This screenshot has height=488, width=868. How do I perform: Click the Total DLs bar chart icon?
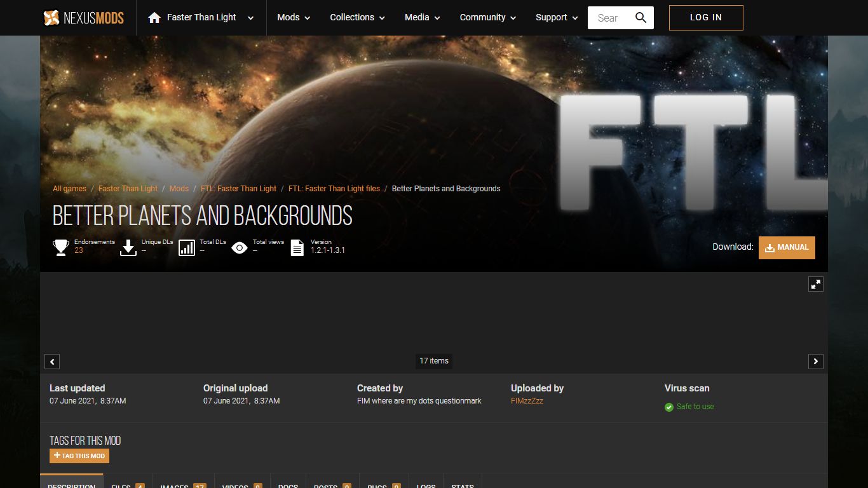tap(187, 247)
